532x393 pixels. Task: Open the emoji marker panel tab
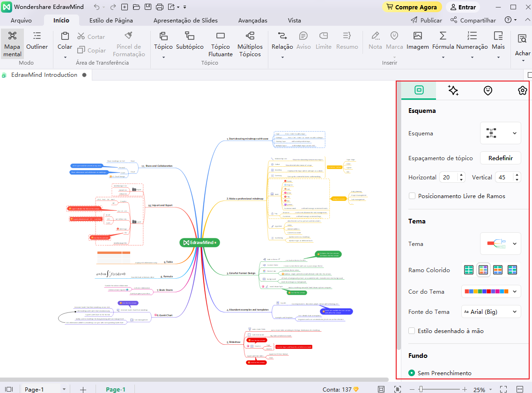click(488, 91)
